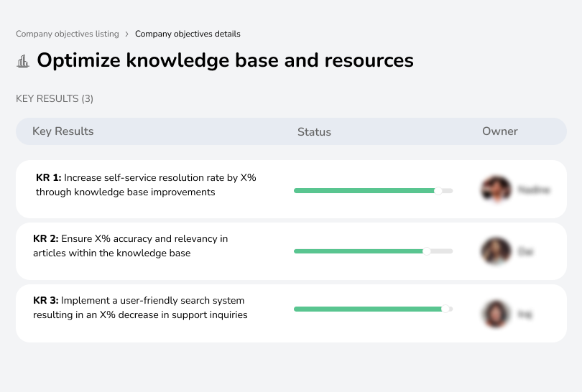Viewport: 582px width, 392px height.
Task: Click the KR 1 progress slider handle
Action: coord(438,191)
